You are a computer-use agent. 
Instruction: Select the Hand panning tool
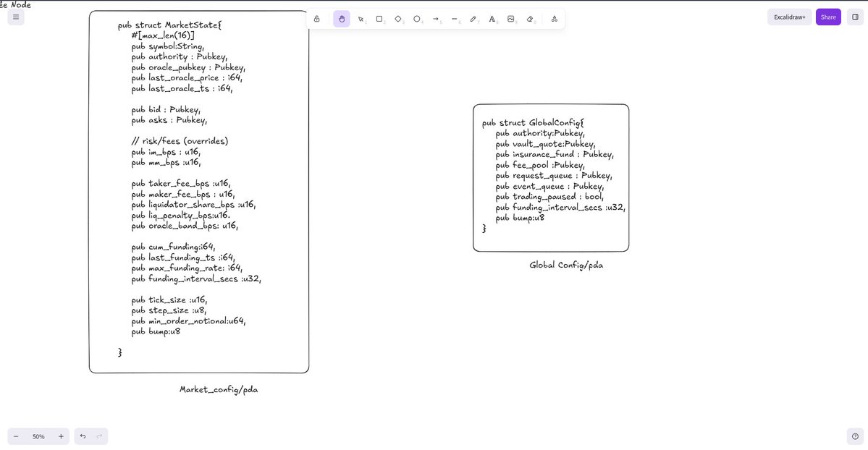342,19
